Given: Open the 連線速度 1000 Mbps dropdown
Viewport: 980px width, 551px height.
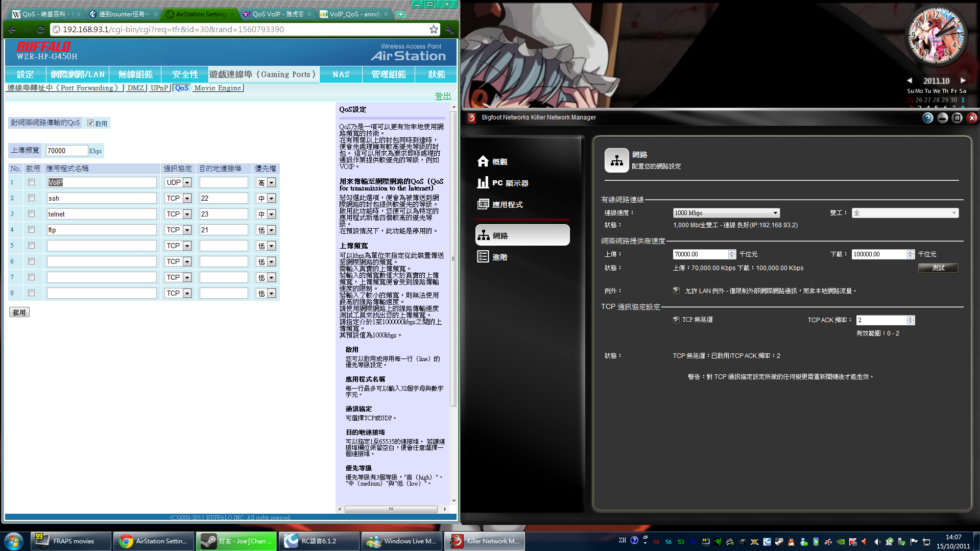Looking at the screenshot, I should tap(726, 213).
